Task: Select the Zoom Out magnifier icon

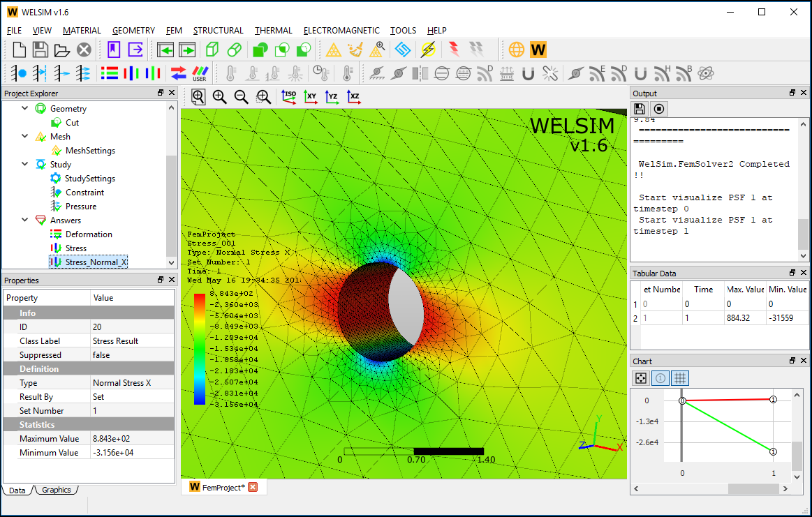Action: tap(241, 97)
